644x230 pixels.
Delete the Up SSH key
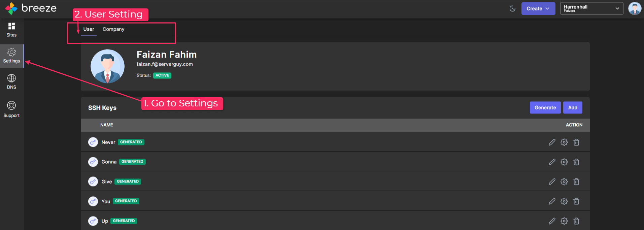tap(576, 221)
